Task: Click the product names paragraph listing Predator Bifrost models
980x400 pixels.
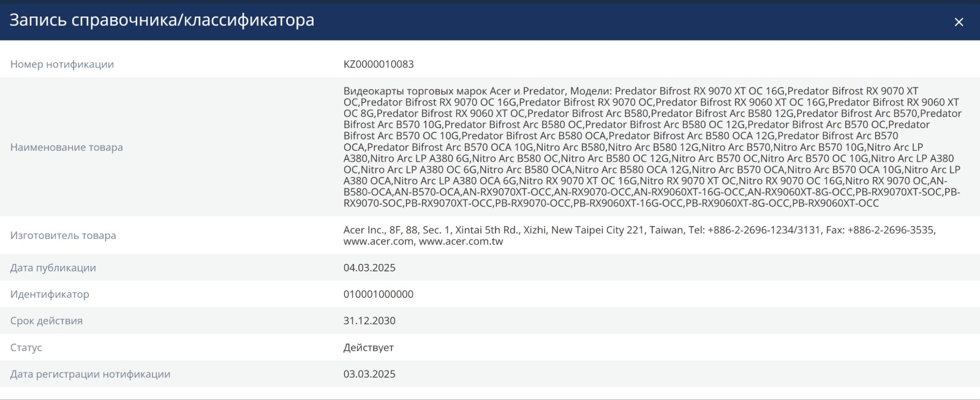Action: coord(652,147)
